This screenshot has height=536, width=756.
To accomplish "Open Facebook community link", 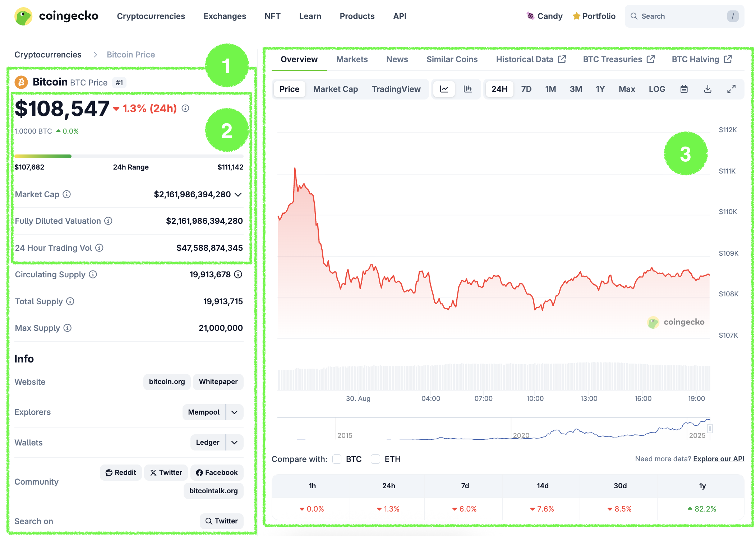I will click(x=217, y=472).
